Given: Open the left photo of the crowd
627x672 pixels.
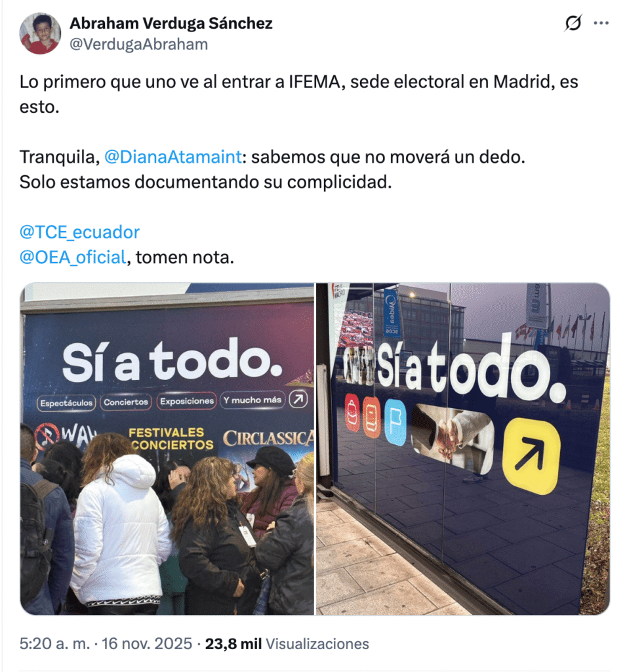Looking at the screenshot, I should pyautogui.click(x=167, y=449).
